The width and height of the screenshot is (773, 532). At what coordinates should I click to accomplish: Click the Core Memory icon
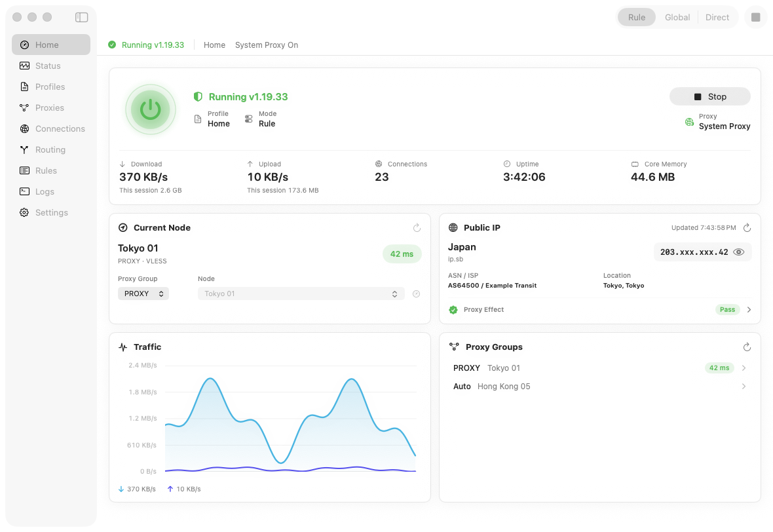(635, 164)
